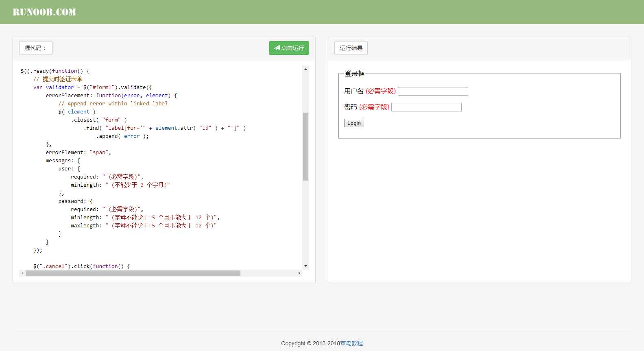Click the comment '// Append error within linked label'
Viewport: 644px width, 351px height.
tap(113, 103)
